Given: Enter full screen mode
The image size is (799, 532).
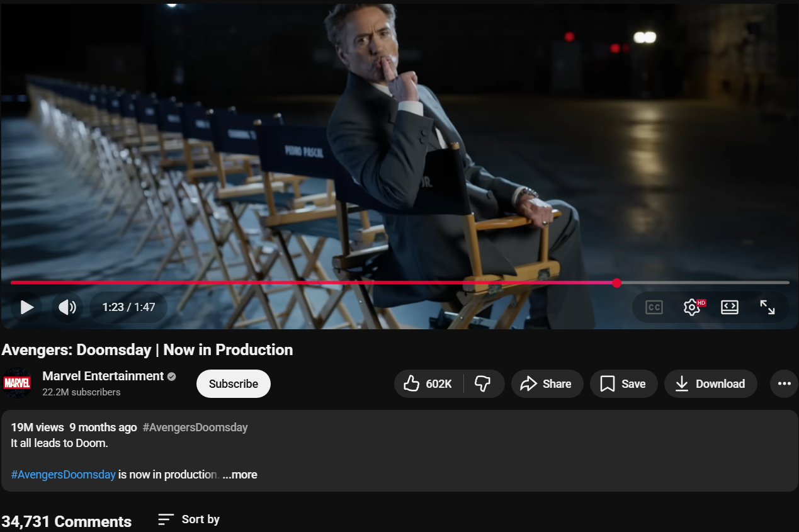Looking at the screenshot, I should coord(767,307).
